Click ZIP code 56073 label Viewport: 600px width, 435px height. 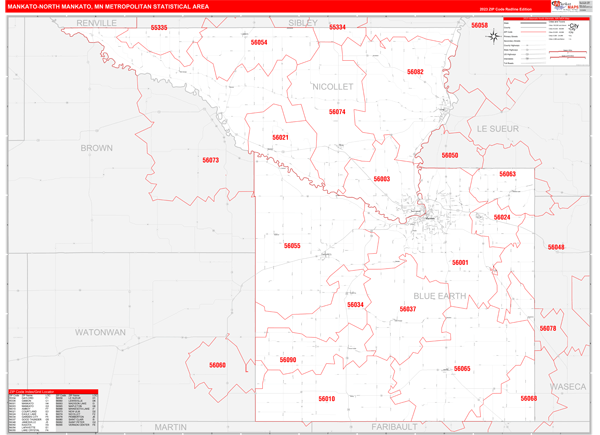(210, 160)
